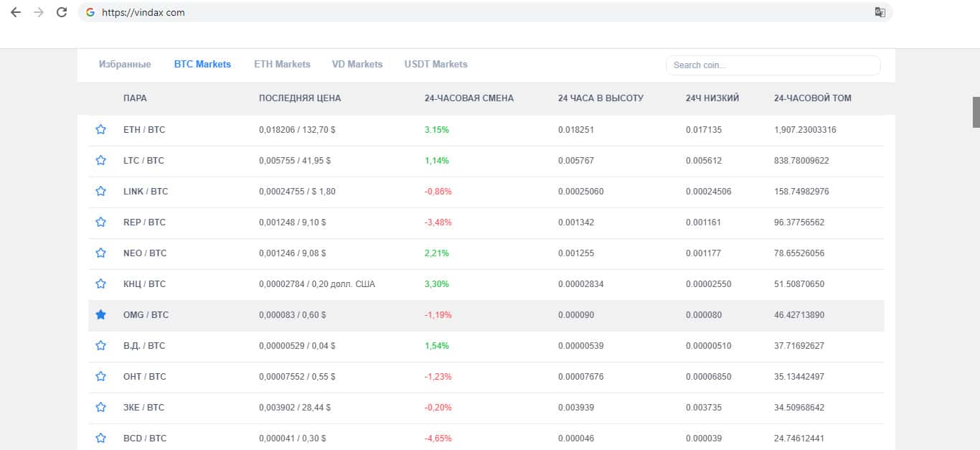Viewport: 980px width, 450px height.
Task: Click the Google icon in address bar
Action: pos(90,12)
